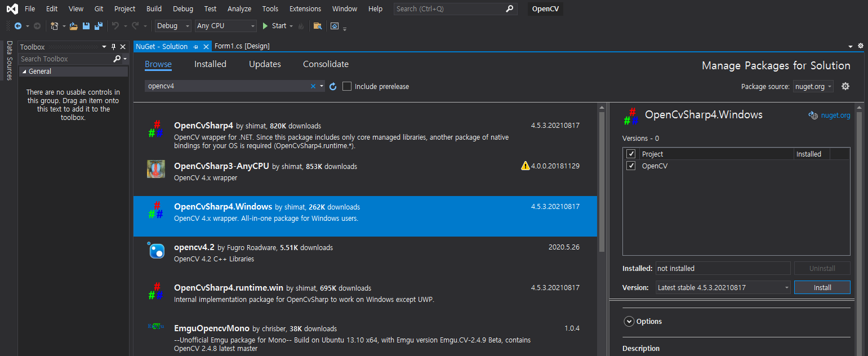Toggle the select-all Project header checkbox
The width and height of the screenshot is (868, 356).
(631, 154)
